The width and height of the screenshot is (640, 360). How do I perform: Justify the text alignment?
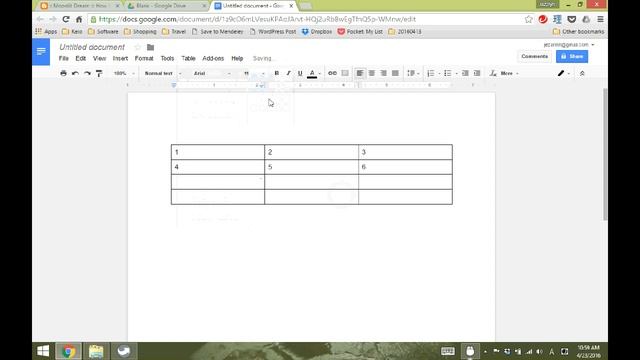point(395,73)
